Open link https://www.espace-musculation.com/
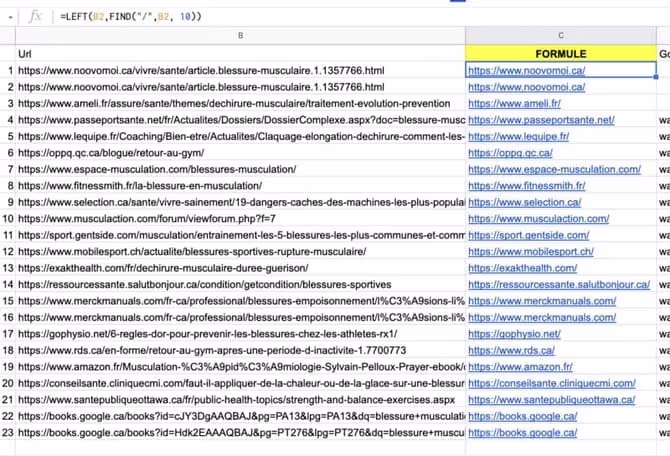 click(554, 169)
